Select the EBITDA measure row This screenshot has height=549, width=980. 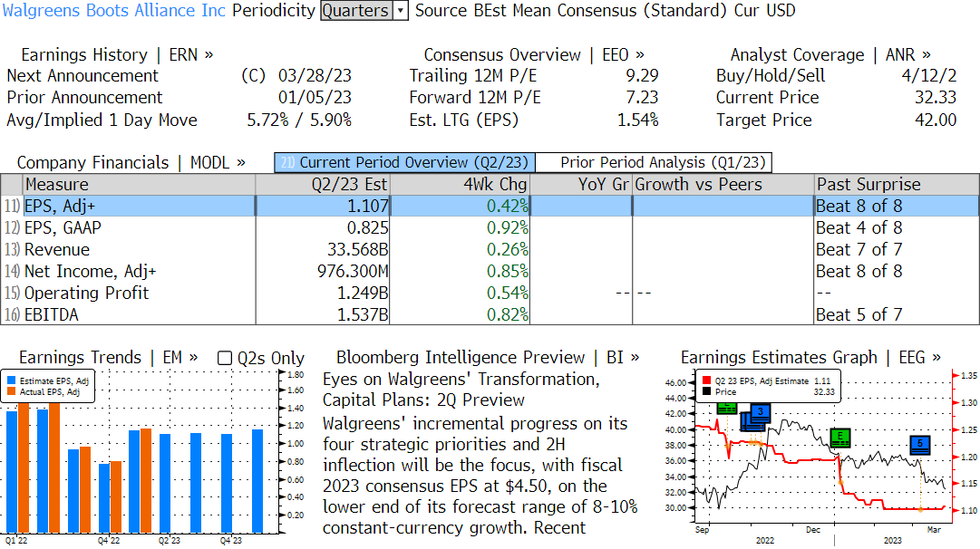click(490, 314)
